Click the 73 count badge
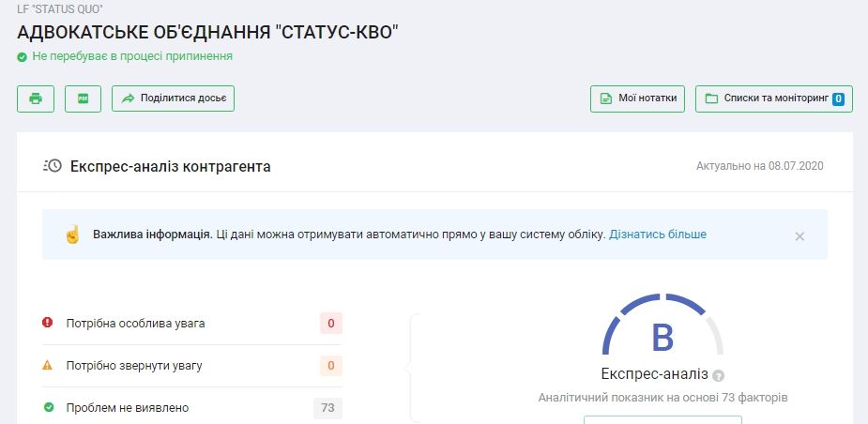Screen dimensions: 868x424 point(327,408)
